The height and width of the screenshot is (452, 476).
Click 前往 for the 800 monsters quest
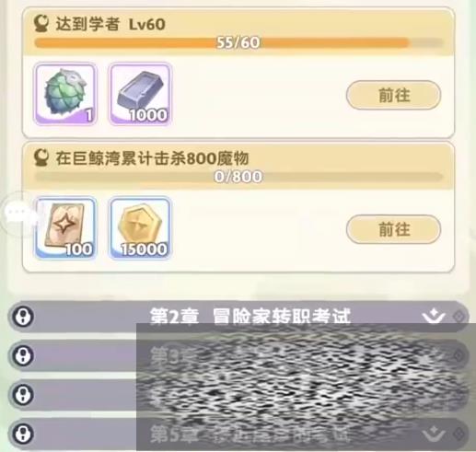coord(393,229)
